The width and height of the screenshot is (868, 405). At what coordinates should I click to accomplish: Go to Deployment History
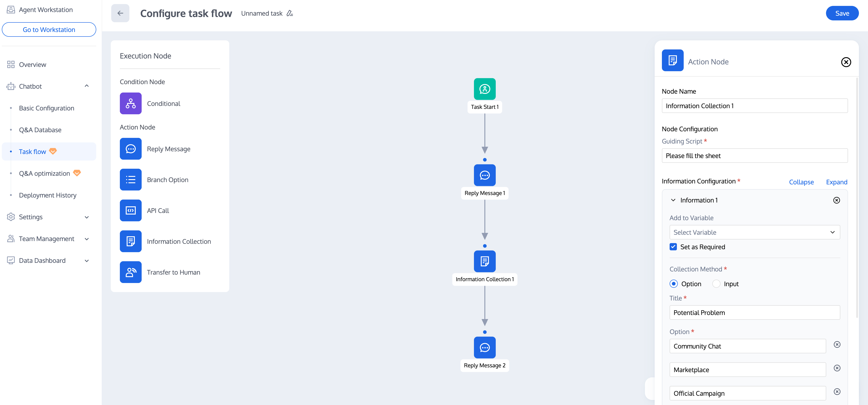[47, 195]
